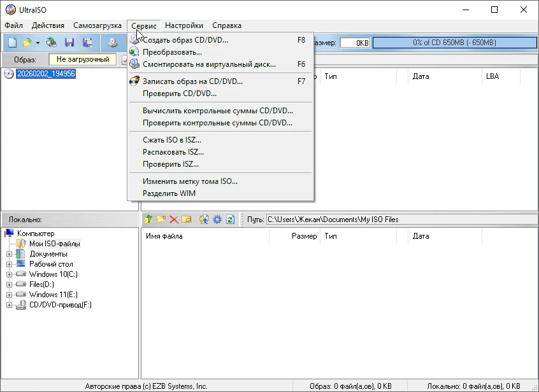
Task: Select 'Записать образ на CD/DVD...' menu entry
Action: tap(192, 81)
